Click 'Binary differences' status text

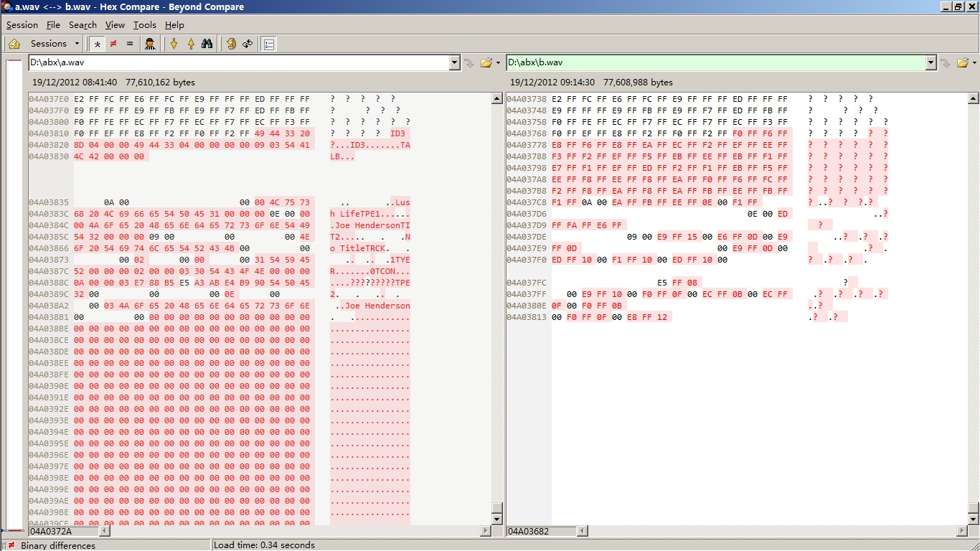coord(58,545)
